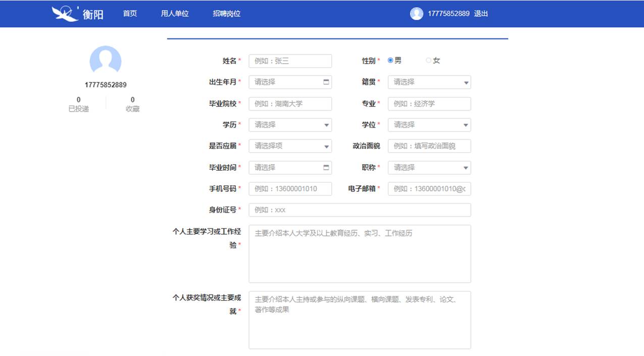Open the graduation date calendar picker
The width and height of the screenshot is (644, 356).
[x=326, y=167]
